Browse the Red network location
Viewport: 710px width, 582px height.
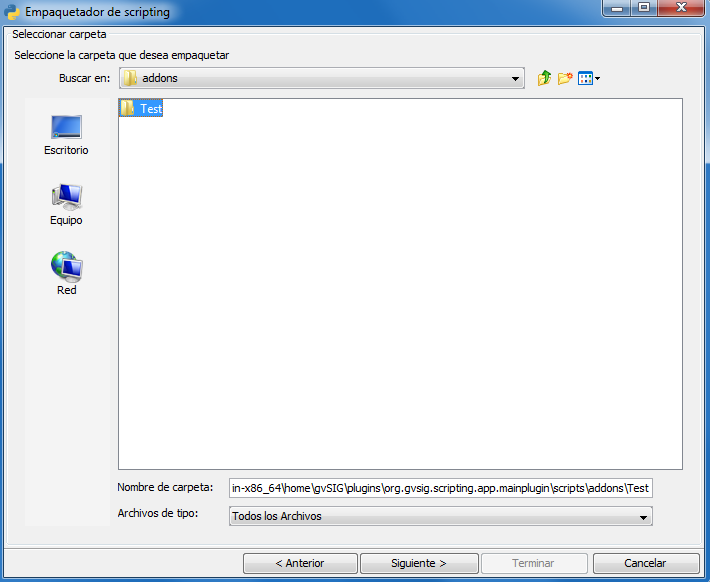pyautogui.click(x=66, y=274)
